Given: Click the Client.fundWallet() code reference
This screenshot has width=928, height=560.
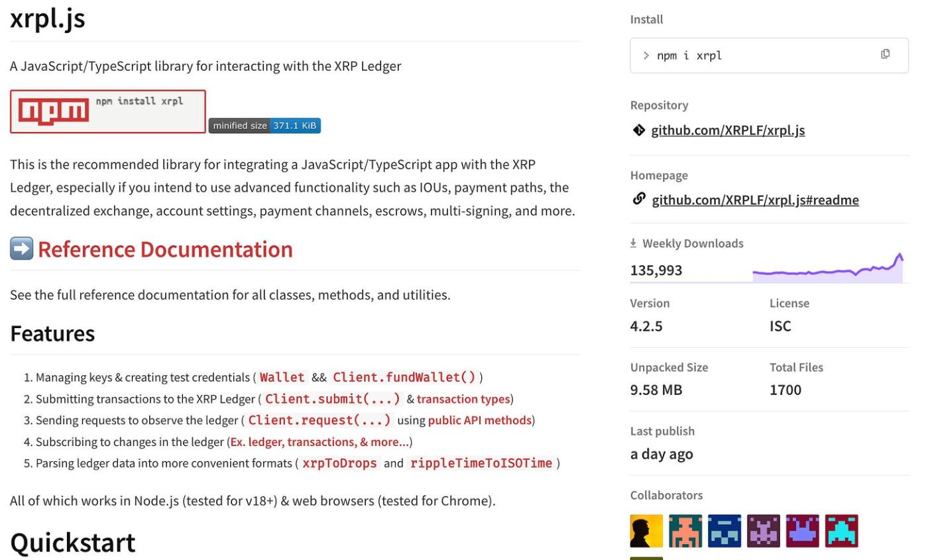Looking at the screenshot, I should pos(404,377).
